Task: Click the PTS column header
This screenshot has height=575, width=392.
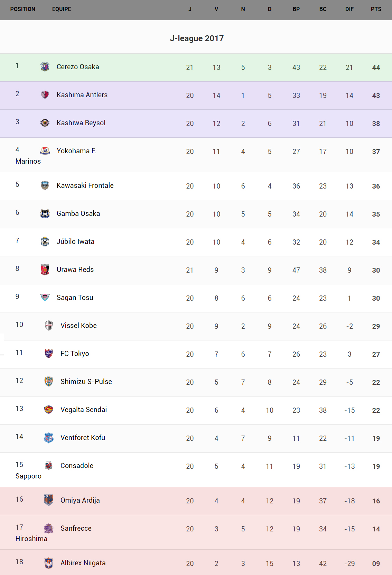Action: 376,9
